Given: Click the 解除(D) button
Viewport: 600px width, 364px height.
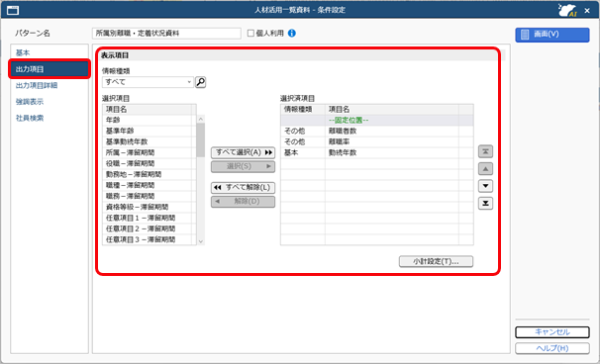Looking at the screenshot, I should (243, 202).
